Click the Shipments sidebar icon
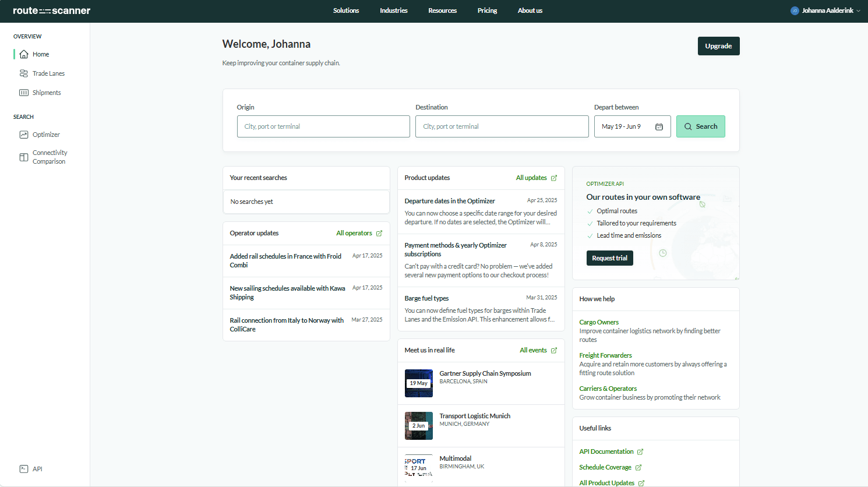The width and height of the screenshot is (868, 487). pos(24,93)
